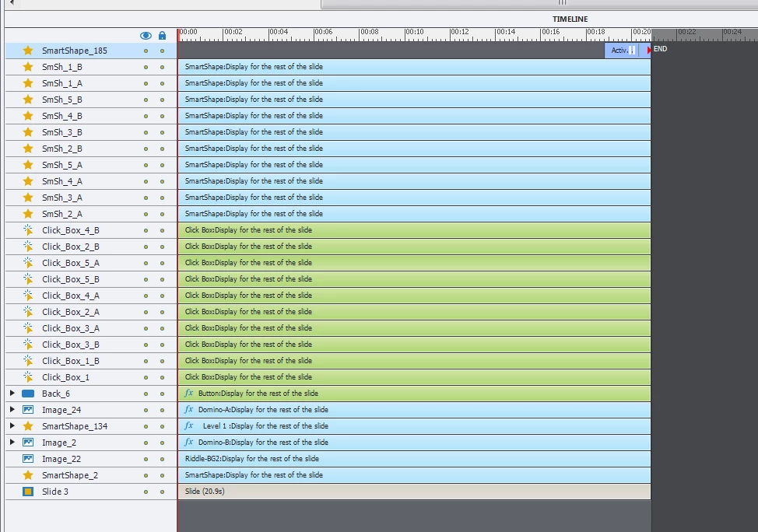Select the Click_Box_1_B layer name
758x532 pixels.
(x=71, y=361)
